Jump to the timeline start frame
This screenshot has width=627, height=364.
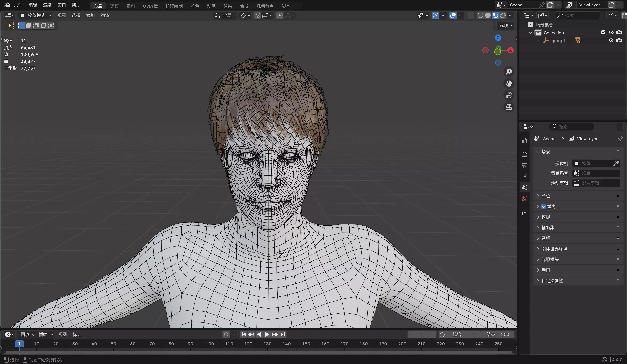[x=244, y=334]
